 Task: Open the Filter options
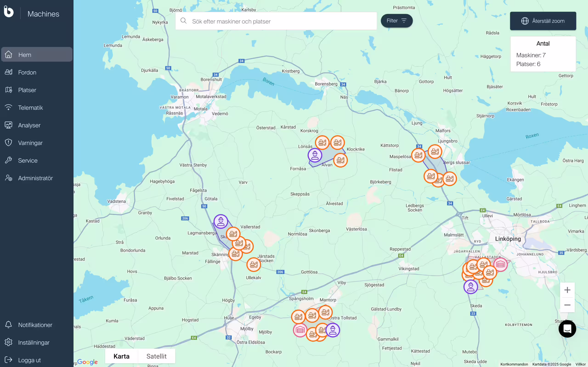[396, 21]
